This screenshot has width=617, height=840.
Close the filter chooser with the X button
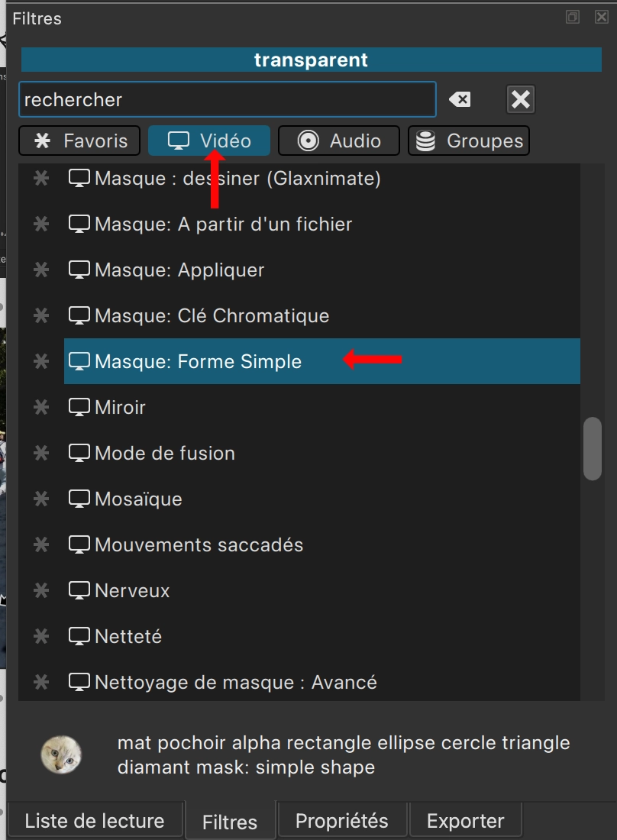(520, 99)
